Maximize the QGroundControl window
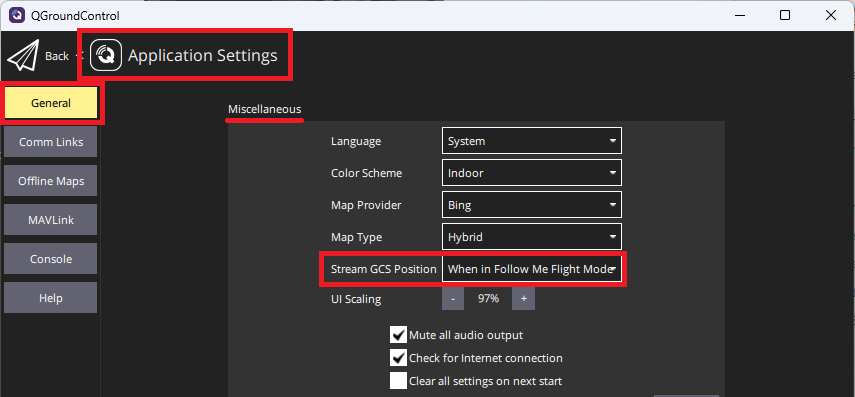Screen dimensions: 855x397 [785, 15]
